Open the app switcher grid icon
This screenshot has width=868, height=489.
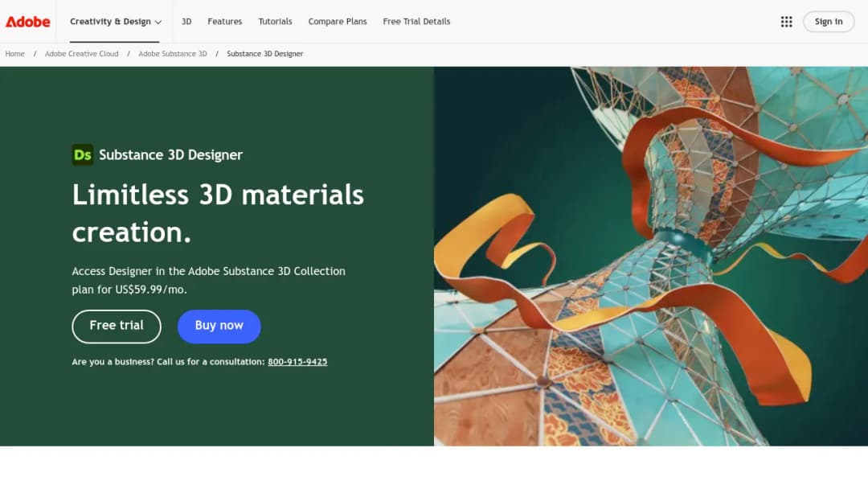click(x=786, y=22)
